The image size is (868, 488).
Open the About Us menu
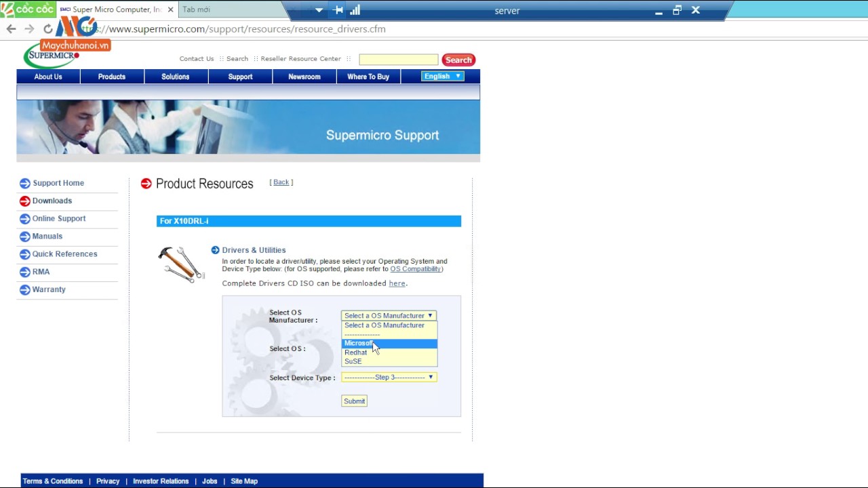[48, 77]
